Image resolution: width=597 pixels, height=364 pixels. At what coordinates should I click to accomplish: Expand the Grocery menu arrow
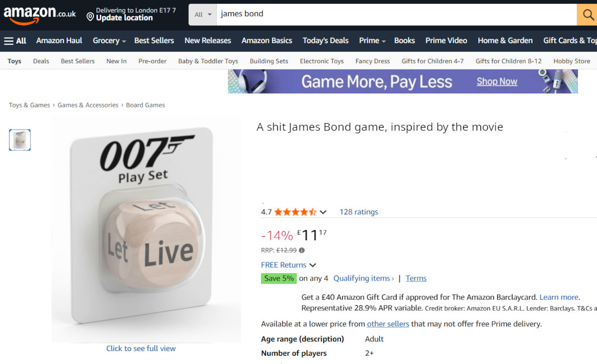pos(124,41)
